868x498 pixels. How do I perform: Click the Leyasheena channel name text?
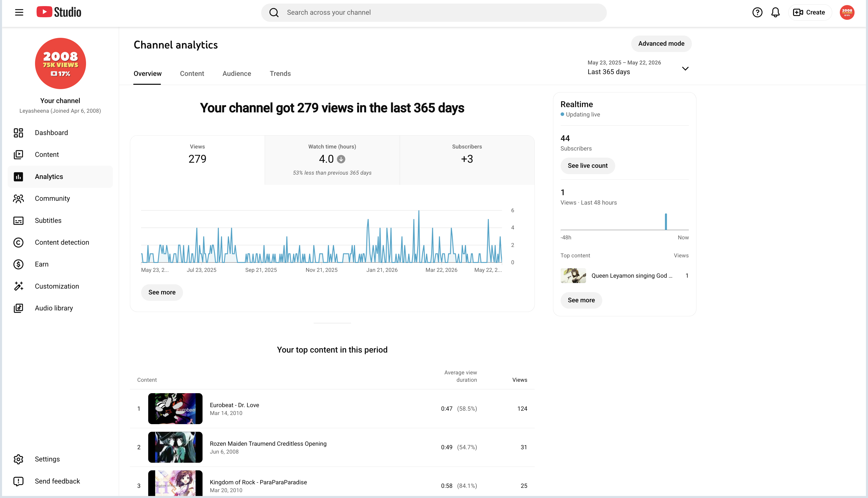coord(60,111)
